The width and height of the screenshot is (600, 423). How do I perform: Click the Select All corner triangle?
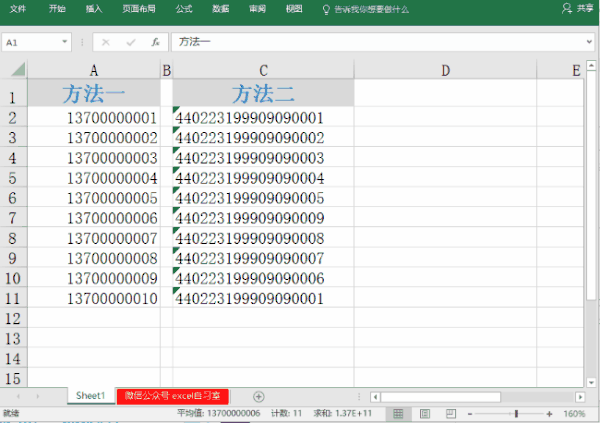(18, 69)
